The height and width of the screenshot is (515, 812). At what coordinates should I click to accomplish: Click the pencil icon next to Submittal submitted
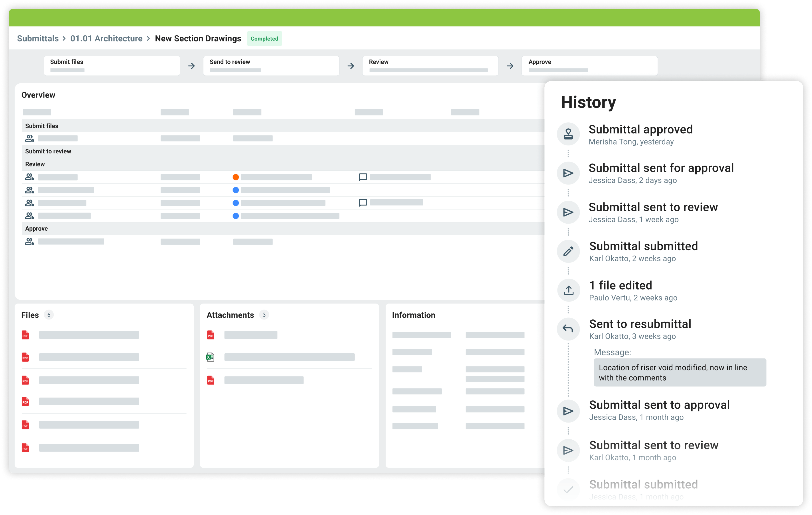point(568,251)
